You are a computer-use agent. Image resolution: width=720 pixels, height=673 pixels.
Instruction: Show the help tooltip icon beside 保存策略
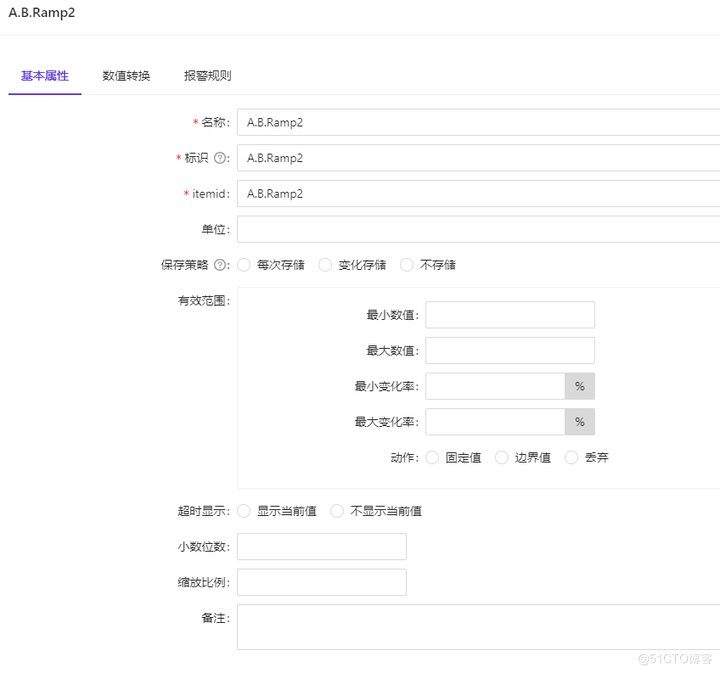click(220, 265)
